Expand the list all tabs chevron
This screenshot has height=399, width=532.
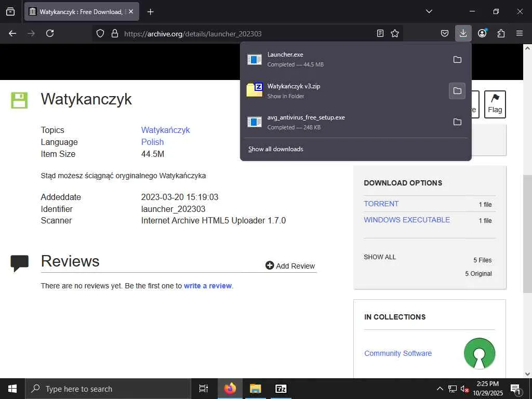(429, 11)
